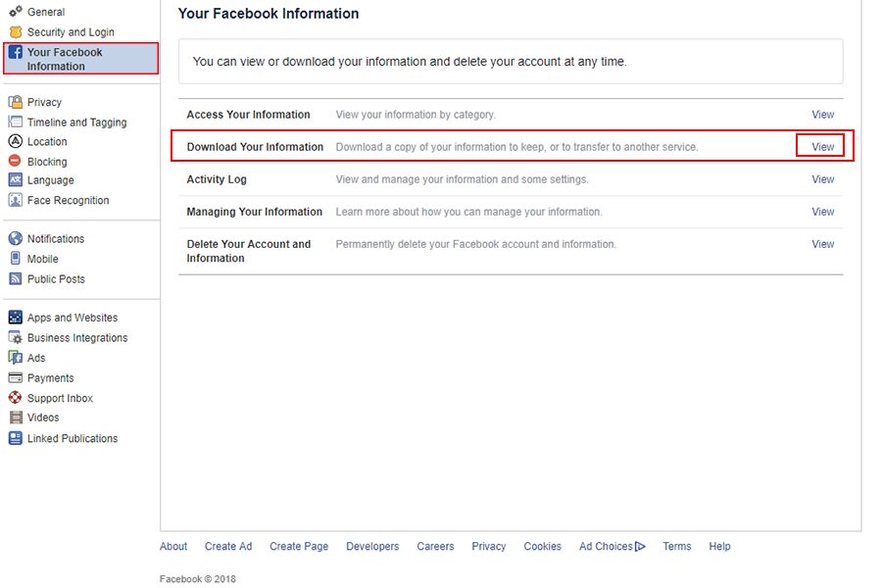Click the Help footer link
Image resolution: width=882 pixels, height=588 pixels.
[719, 547]
